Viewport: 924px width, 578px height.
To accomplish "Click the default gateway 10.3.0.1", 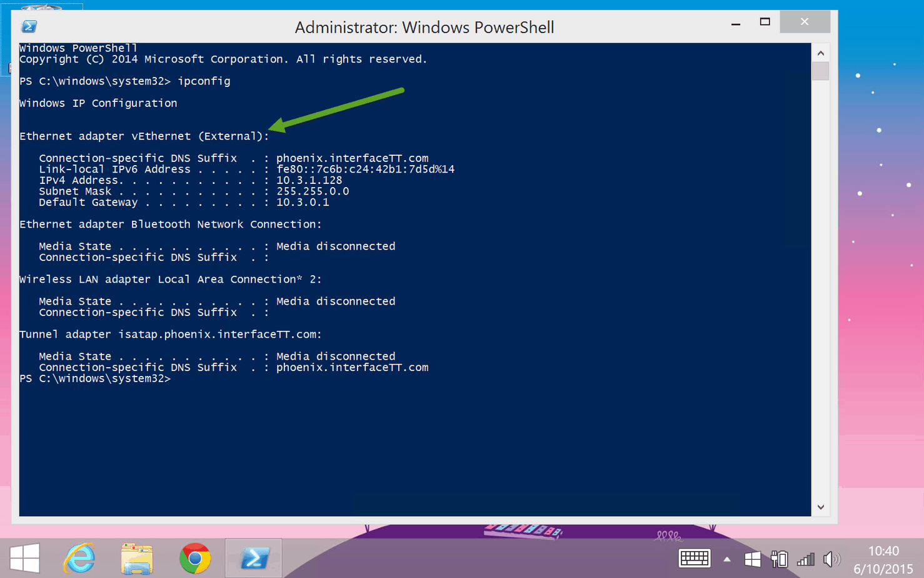I will 303,203.
